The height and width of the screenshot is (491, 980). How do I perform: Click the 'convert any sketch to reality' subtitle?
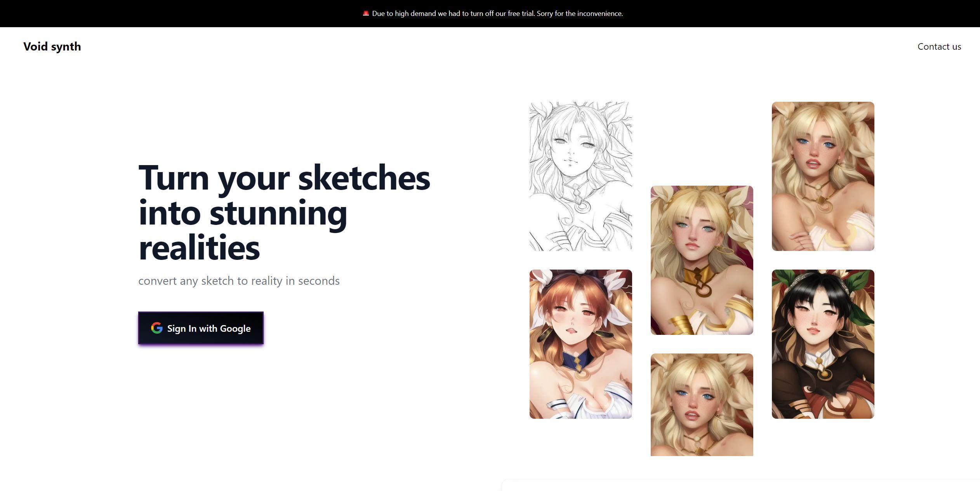238,281
